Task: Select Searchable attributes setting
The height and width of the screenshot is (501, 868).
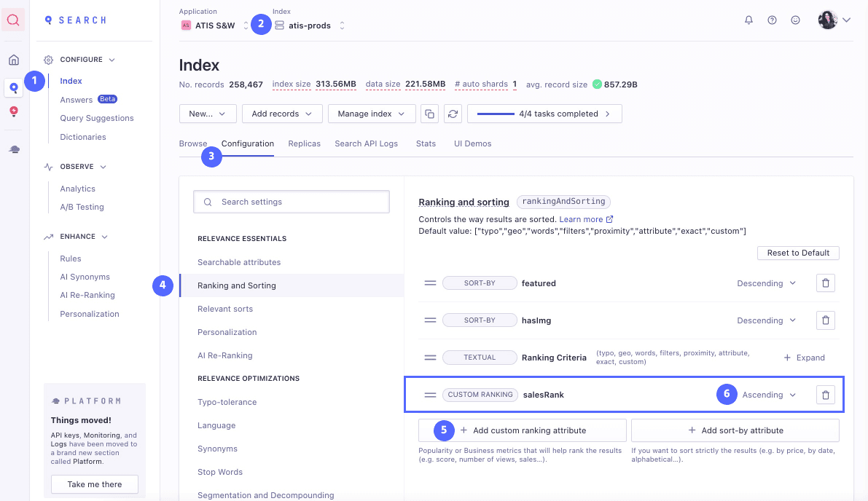Action: pyautogui.click(x=239, y=262)
